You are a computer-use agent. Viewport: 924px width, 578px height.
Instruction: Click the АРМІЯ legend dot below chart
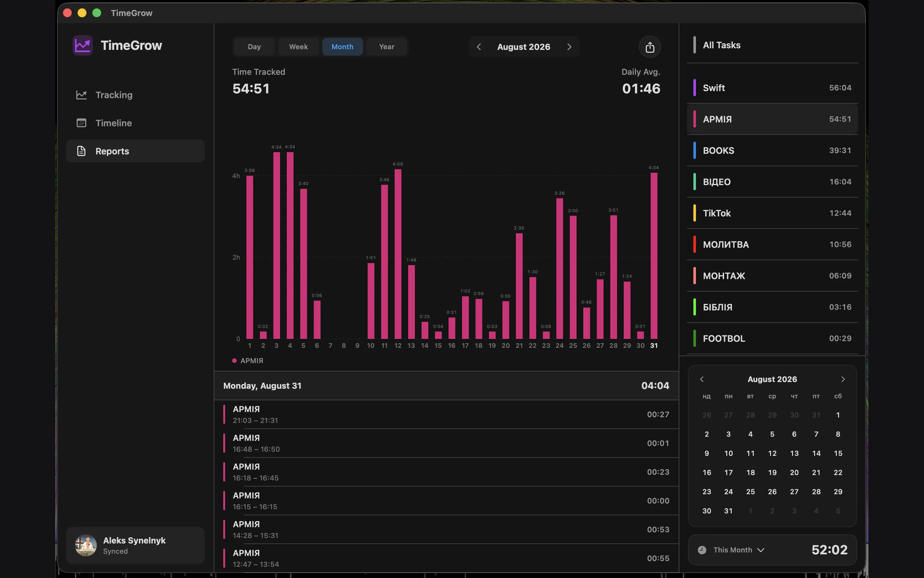pyautogui.click(x=234, y=361)
